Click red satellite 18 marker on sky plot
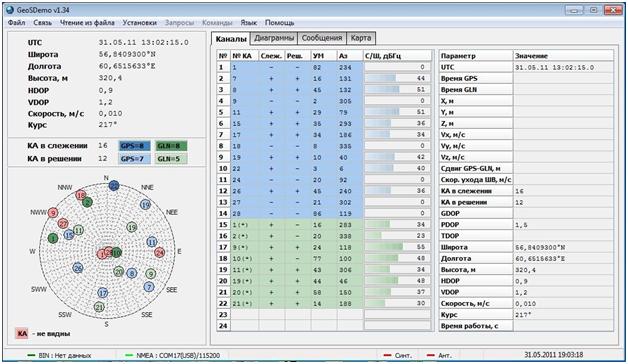Screen dimensions: 628x364 81,195
